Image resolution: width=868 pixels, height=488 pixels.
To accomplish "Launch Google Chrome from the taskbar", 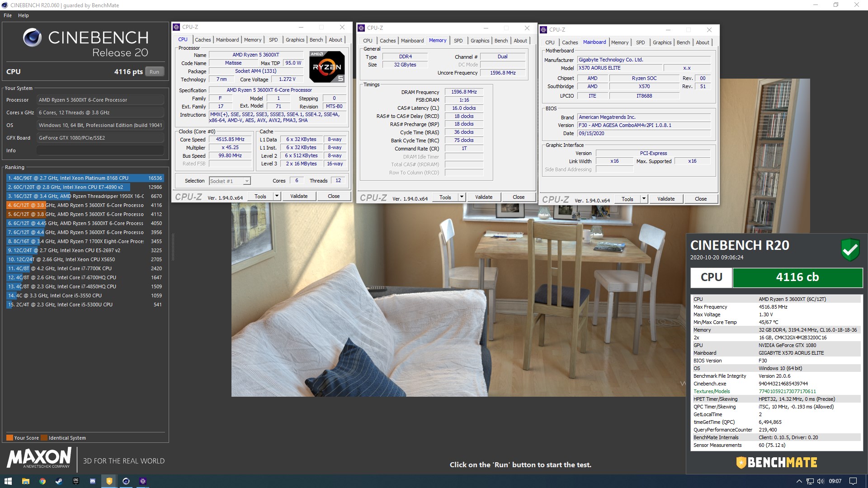I will click(42, 481).
